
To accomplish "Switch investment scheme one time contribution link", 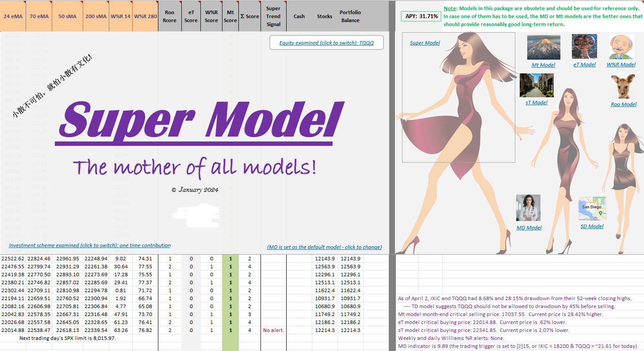I will [x=90, y=245].
